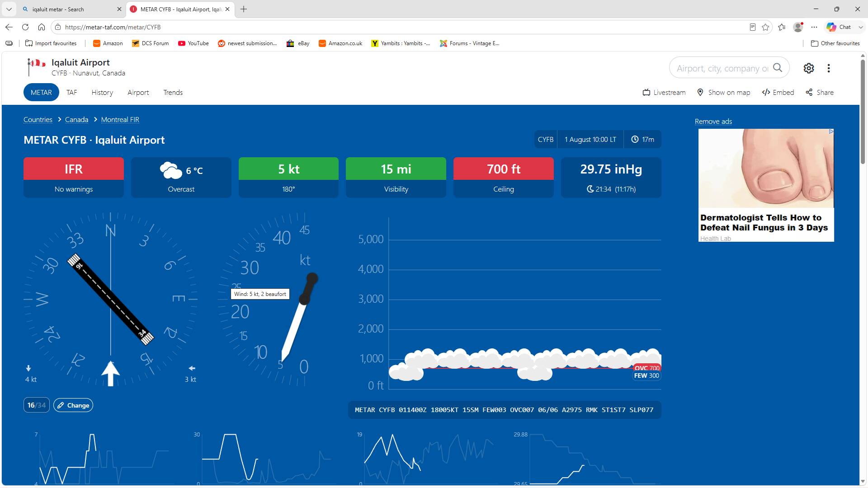Open the YouTube bookmark
The width and height of the screenshot is (868, 488).
point(193,43)
